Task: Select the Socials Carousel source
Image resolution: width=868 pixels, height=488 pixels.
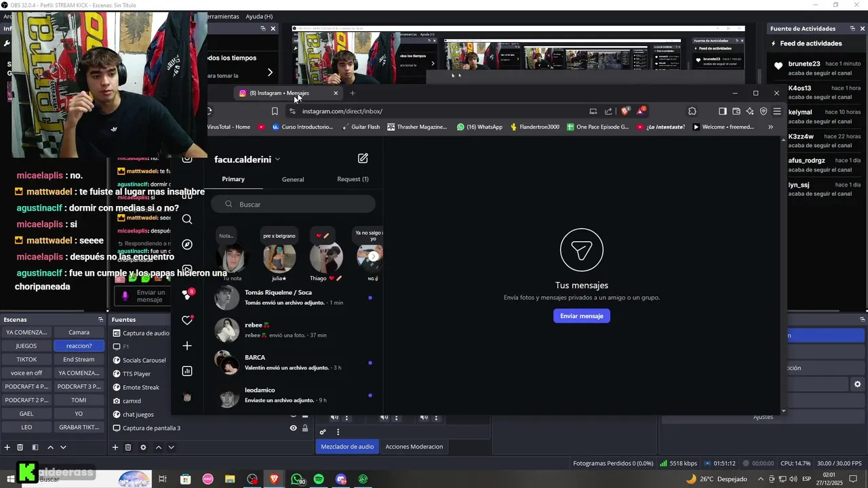Action: [x=139, y=360]
